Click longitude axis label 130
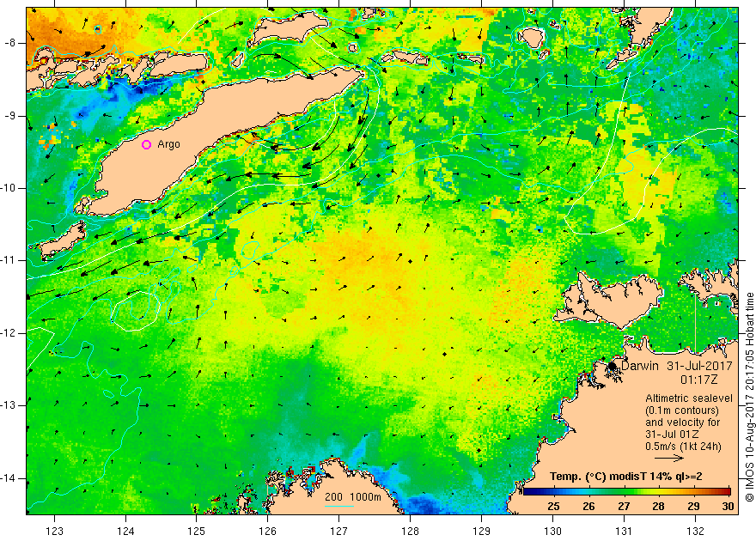The image size is (756, 541). point(552,531)
